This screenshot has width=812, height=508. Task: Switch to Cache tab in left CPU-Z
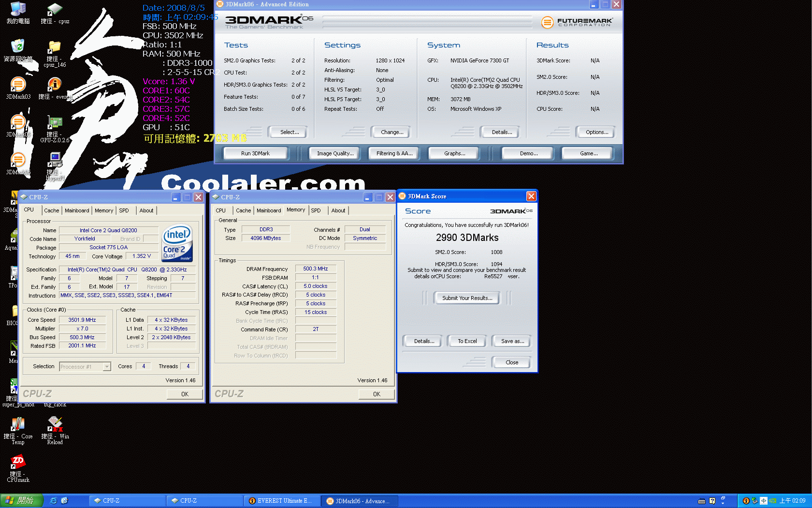click(52, 210)
